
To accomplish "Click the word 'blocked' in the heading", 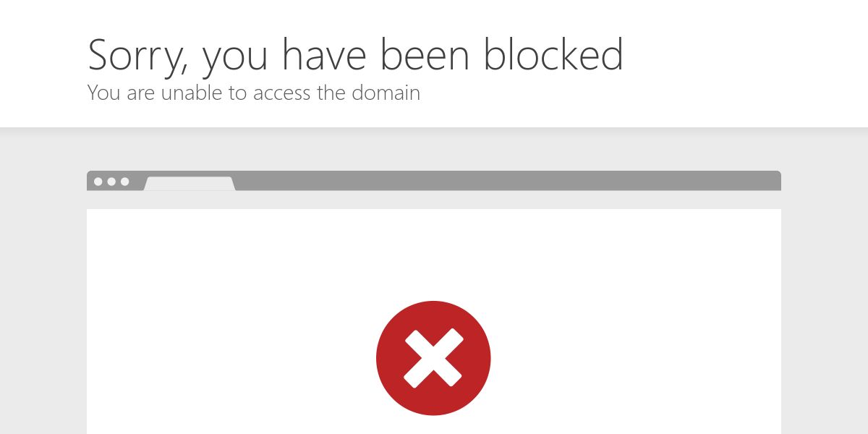I will click(x=553, y=54).
